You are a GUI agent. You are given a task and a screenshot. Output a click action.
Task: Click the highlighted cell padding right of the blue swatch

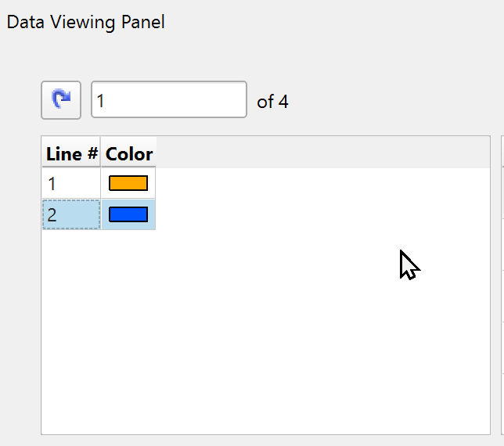point(152,214)
